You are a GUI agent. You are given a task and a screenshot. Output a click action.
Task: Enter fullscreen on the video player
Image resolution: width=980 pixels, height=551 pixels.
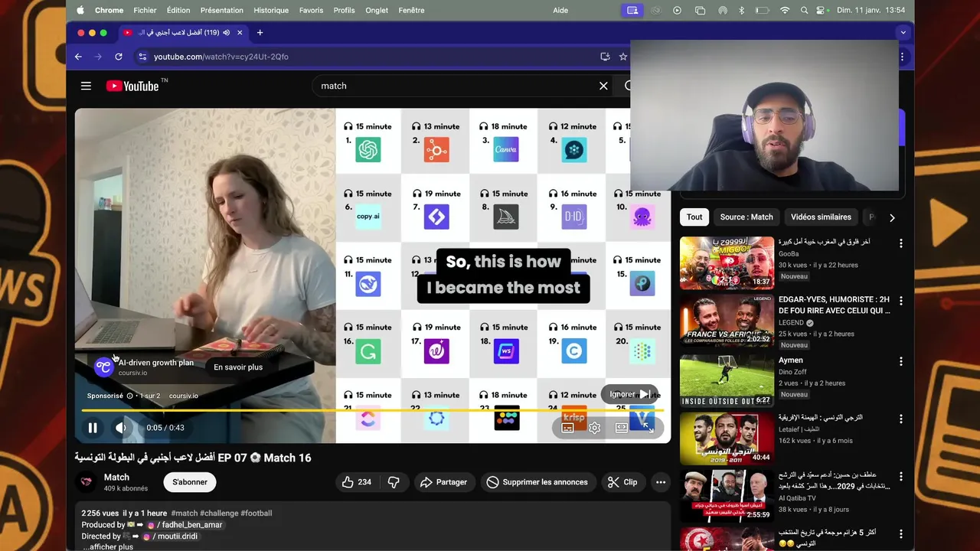(648, 428)
